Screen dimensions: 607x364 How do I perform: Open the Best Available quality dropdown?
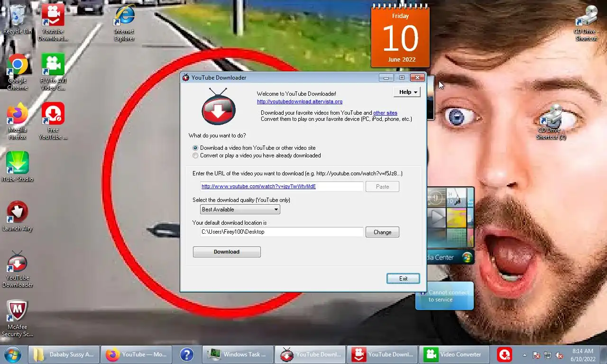point(240,209)
